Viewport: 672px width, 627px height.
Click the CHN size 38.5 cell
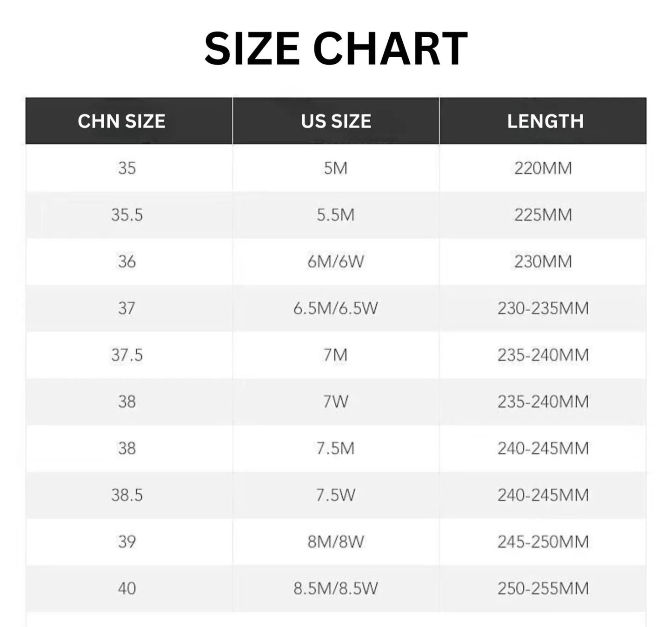coord(127,495)
